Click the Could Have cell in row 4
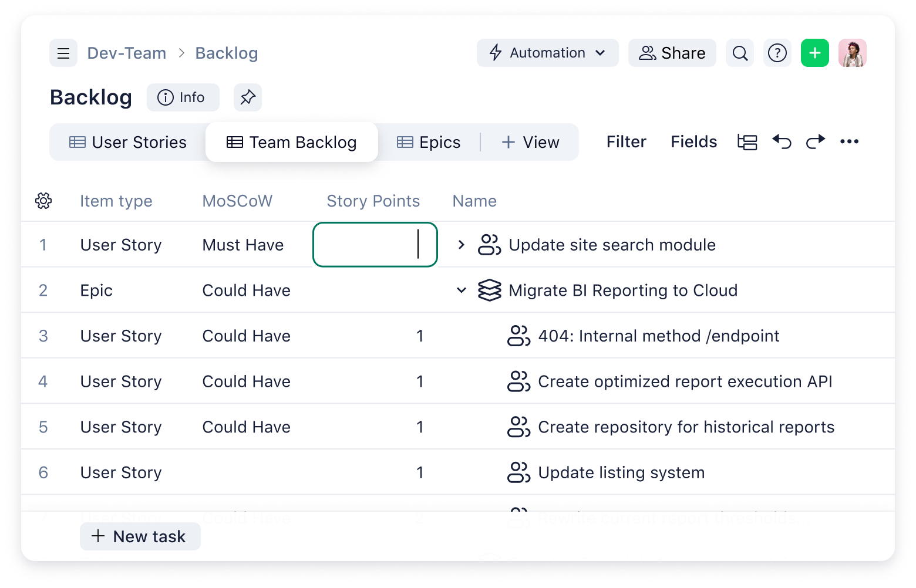Viewport: 916px width, 588px height. [x=247, y=381]
